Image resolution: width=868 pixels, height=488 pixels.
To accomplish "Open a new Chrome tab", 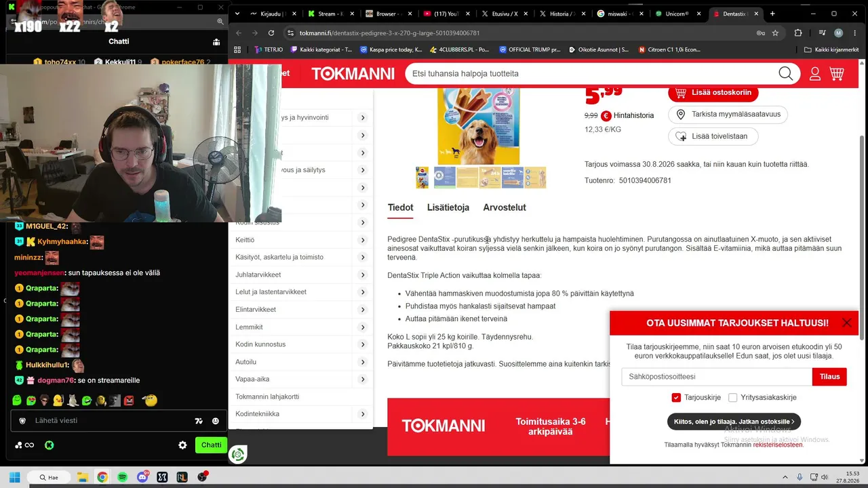I will (772, 14).
